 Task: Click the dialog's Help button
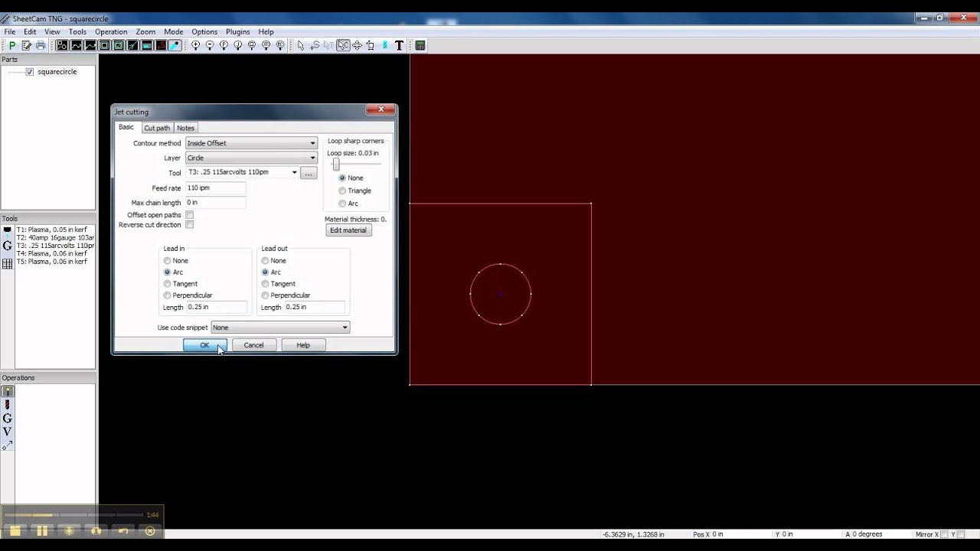303,345
